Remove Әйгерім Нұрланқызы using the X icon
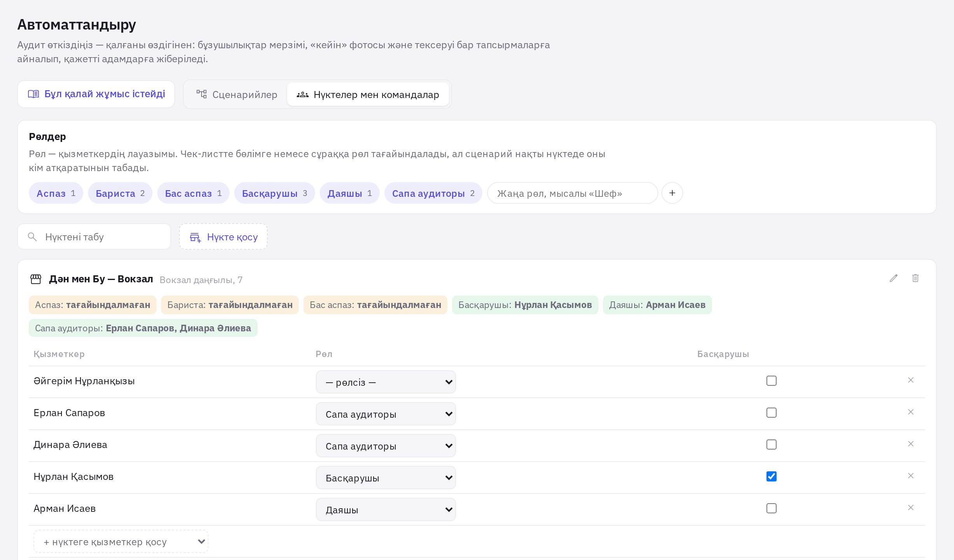This screenshot has height=560, width=954. [x=911, y=380]
